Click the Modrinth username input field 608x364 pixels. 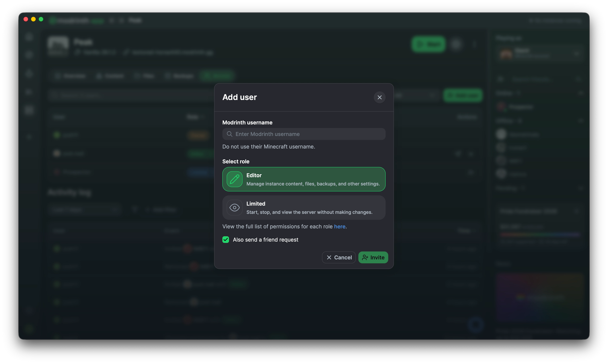pos(304,134)
